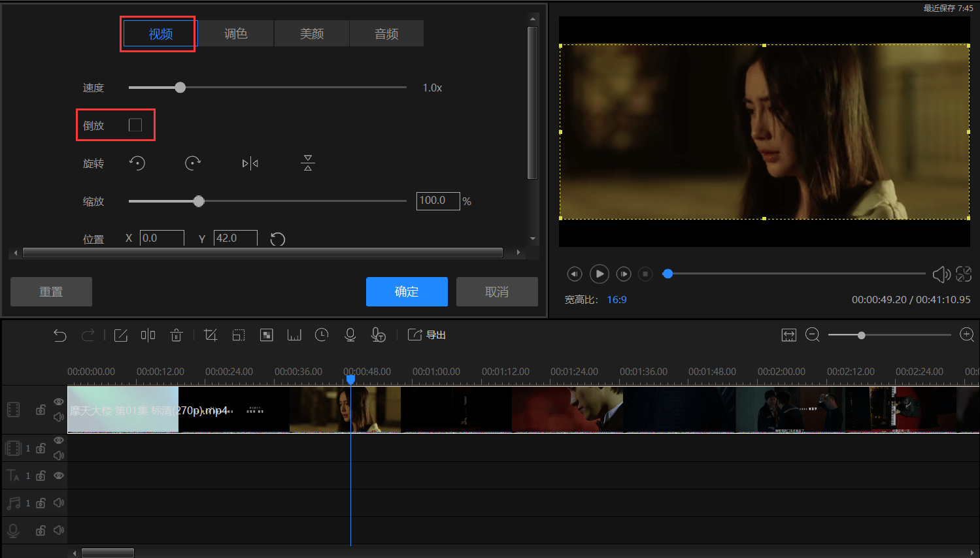Click the text track TA icon
This screenshot has width=980, height=558.
pyautogui.click(x=13, y=476)
